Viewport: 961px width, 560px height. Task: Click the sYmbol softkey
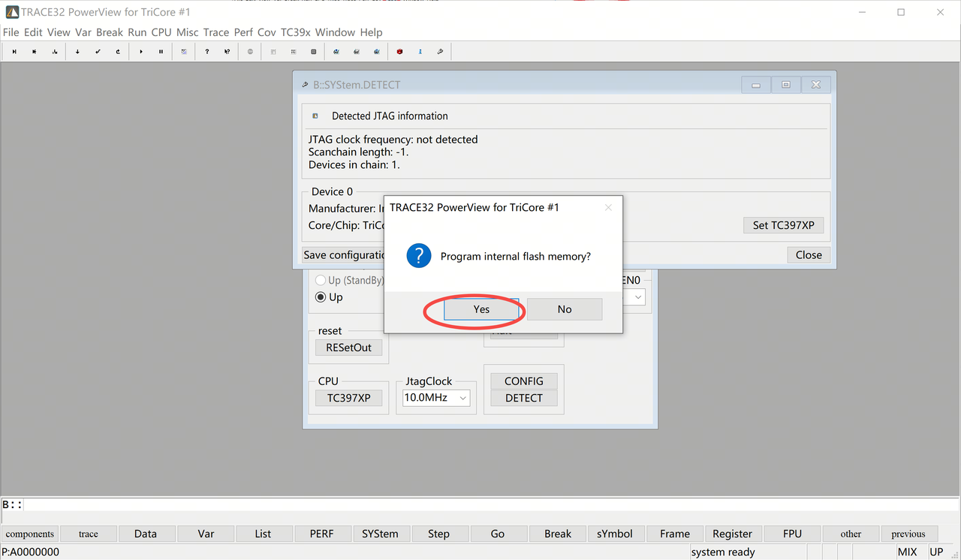615,534
